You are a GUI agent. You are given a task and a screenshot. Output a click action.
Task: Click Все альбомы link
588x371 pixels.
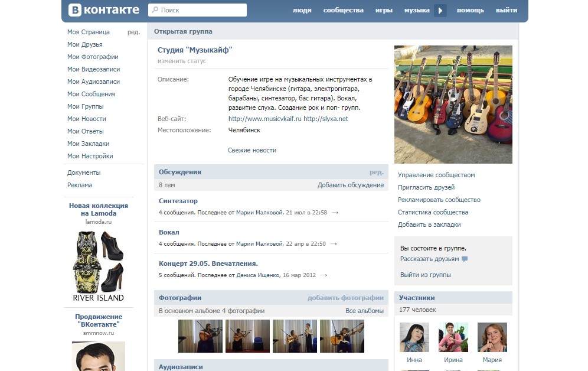click(x=364, y=311)
